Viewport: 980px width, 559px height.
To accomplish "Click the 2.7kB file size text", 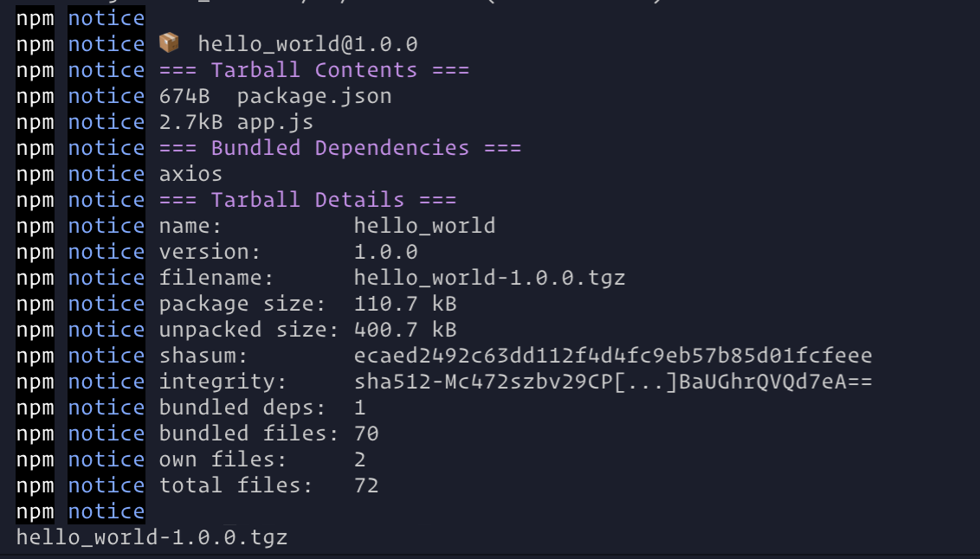I will (x=190, y=122).
